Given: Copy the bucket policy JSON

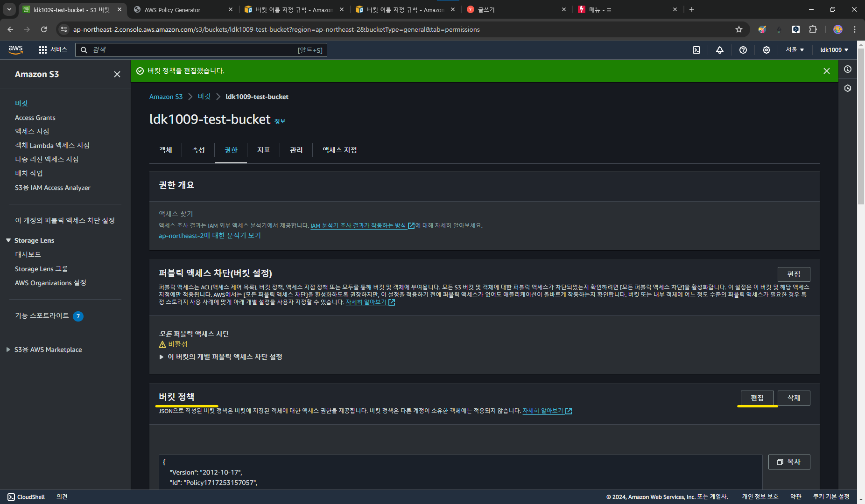Looking at the screenshot, I should (x=789, y=462).
